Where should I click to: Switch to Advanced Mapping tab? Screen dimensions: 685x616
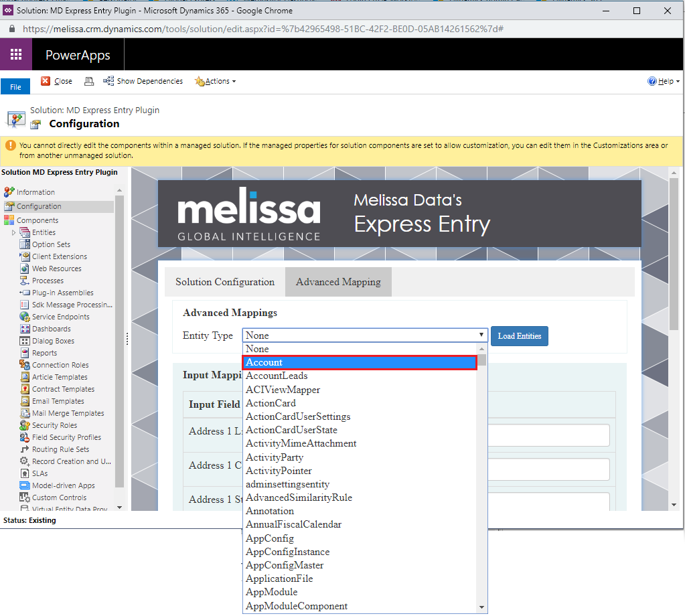(338, 282)
